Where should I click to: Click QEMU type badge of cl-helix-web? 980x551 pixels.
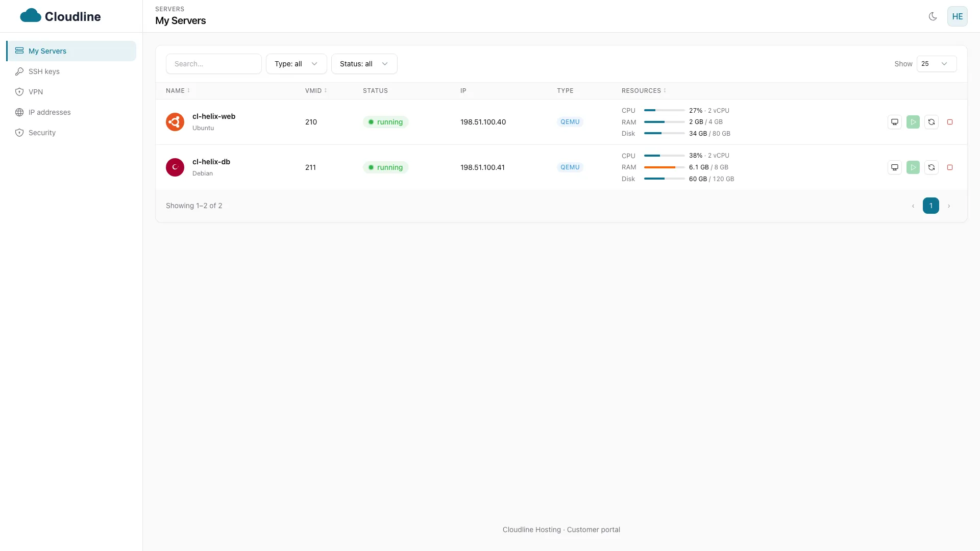[x=570, y=122]
